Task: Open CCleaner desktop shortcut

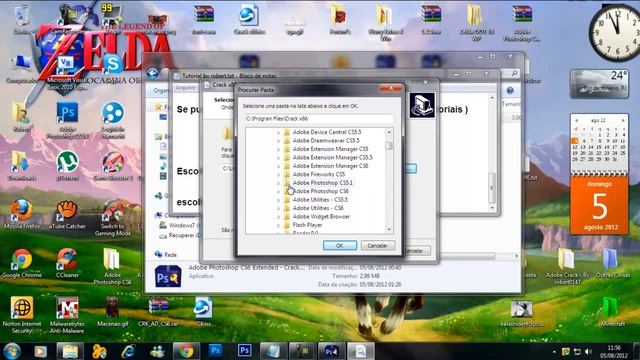Action: pos(67,263)
